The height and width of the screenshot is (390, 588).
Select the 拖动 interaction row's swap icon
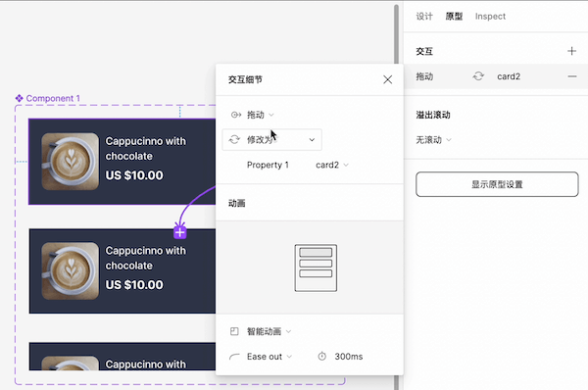pos(478,76)
